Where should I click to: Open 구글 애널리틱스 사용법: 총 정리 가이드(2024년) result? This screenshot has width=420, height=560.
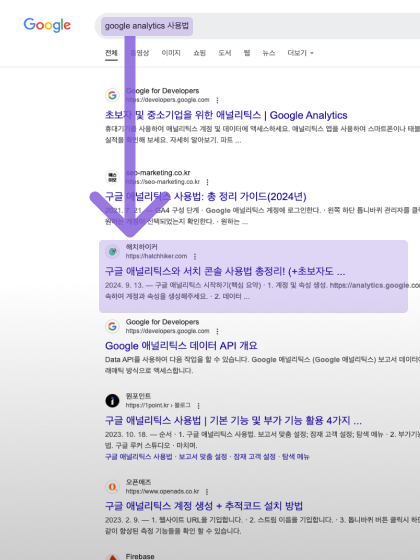206,196
